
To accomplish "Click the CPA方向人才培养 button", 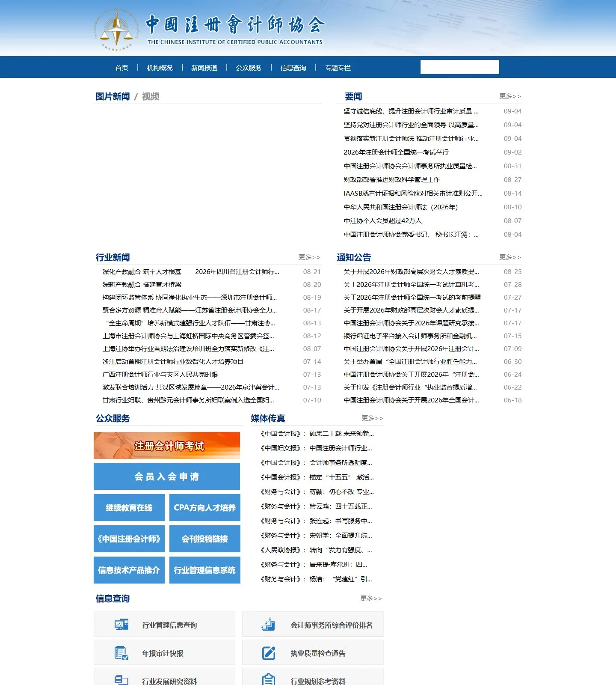I will (205, 508).
